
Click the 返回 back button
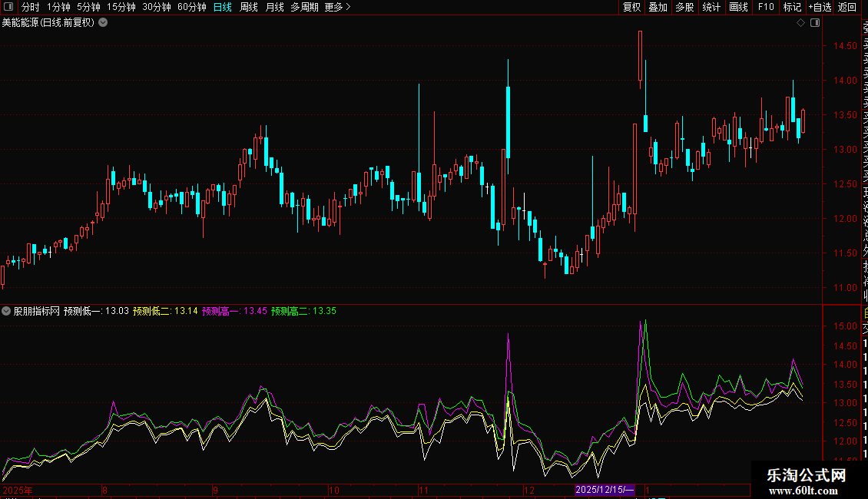point(847,7)
